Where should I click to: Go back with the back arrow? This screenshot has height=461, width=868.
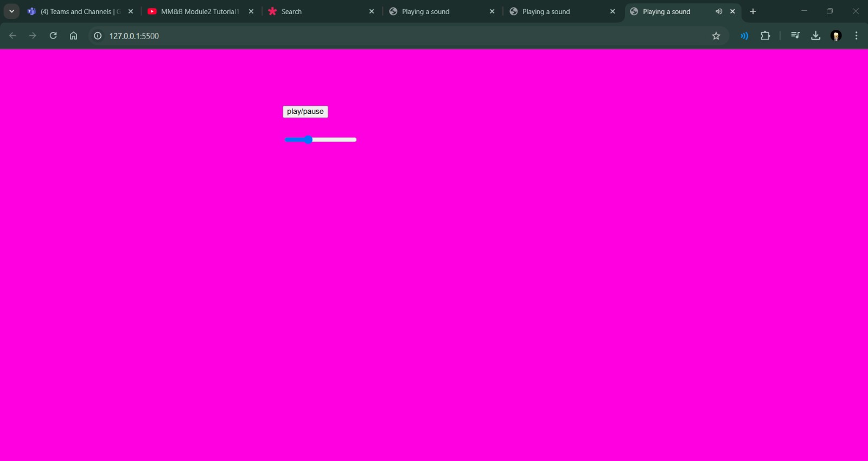pos(12,36)
